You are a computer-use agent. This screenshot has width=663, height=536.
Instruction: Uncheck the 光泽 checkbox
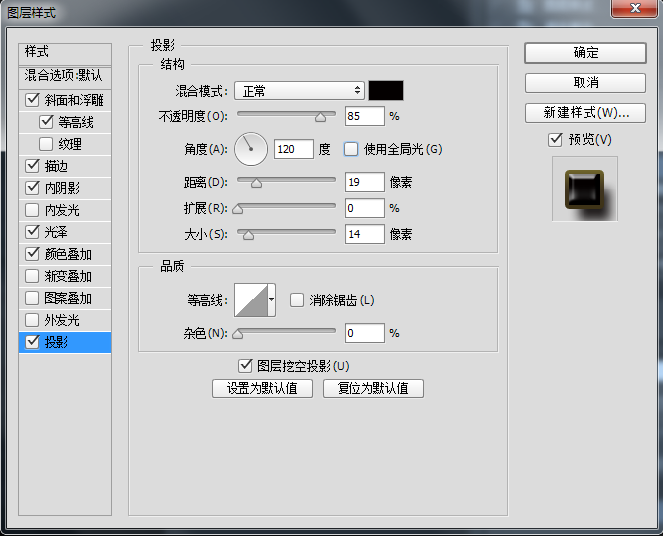click(33, 232)
